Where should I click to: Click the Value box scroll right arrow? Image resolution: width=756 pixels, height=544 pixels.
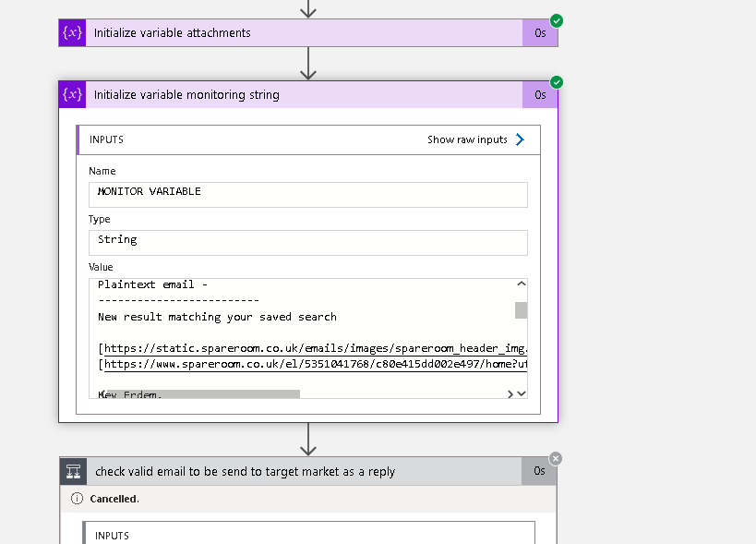point(510,394)
